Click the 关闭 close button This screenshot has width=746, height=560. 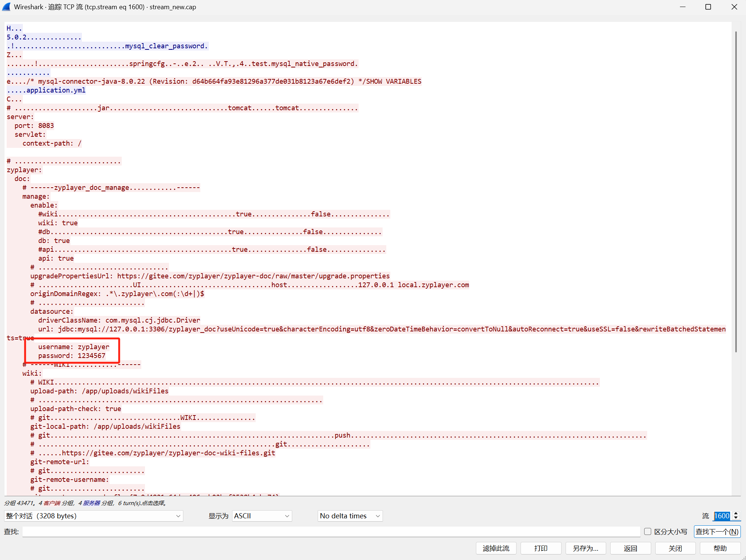coord(675,548)
